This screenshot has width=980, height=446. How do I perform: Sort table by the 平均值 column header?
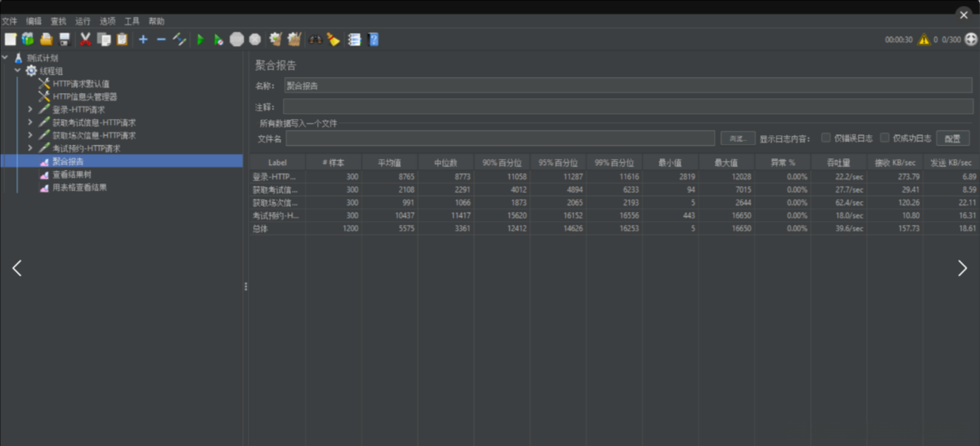389,162
